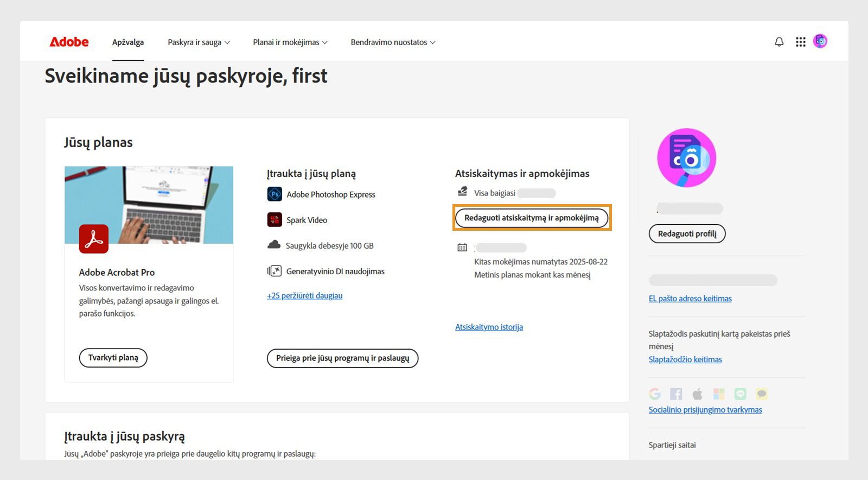The width and height of the screenshot is (868, 480).
Task: Click the Adobe Acrobat Pro plan title
Action: coord(117,273)
